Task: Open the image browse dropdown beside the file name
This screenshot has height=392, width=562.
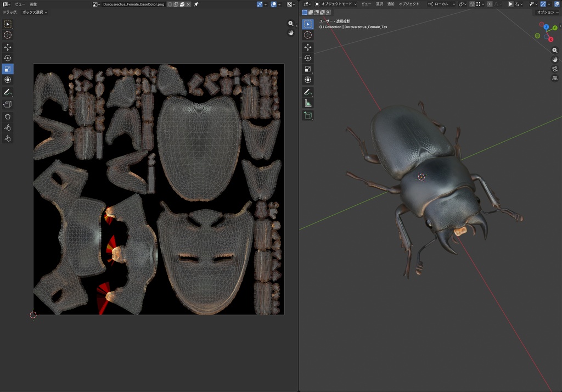Action: pyautogui.click(x=95, y=4)
